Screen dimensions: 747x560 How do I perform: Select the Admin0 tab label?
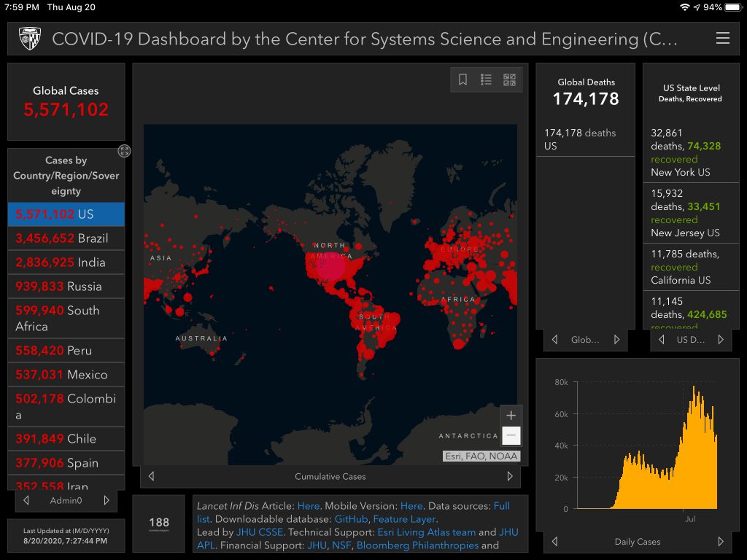[x=66, y=500]
